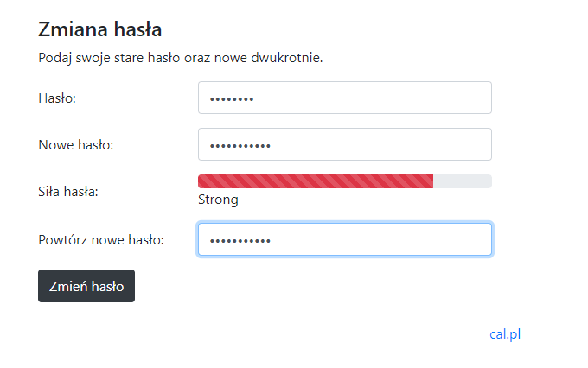The width and height of the screenshot is (588, 368).
Task: Click the empty right side of Nowe hasło field
Action: click(379, 144)
